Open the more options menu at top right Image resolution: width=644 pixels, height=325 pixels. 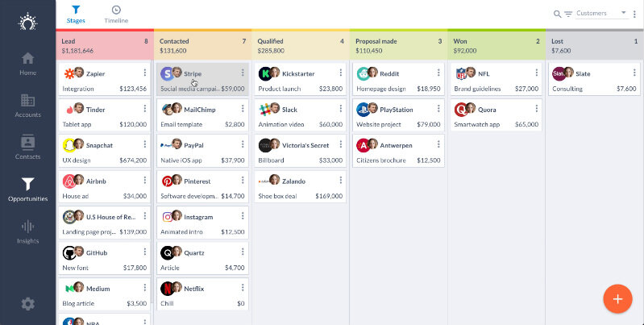click(x=635, y=14)
